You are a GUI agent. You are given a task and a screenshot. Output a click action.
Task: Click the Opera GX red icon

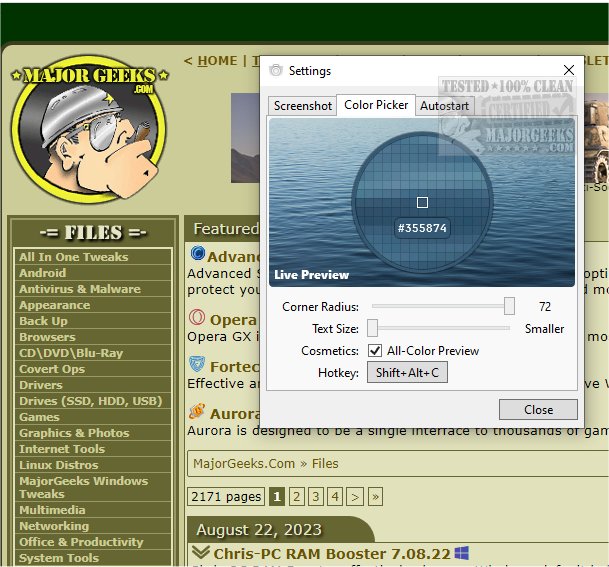click(197, 317)
